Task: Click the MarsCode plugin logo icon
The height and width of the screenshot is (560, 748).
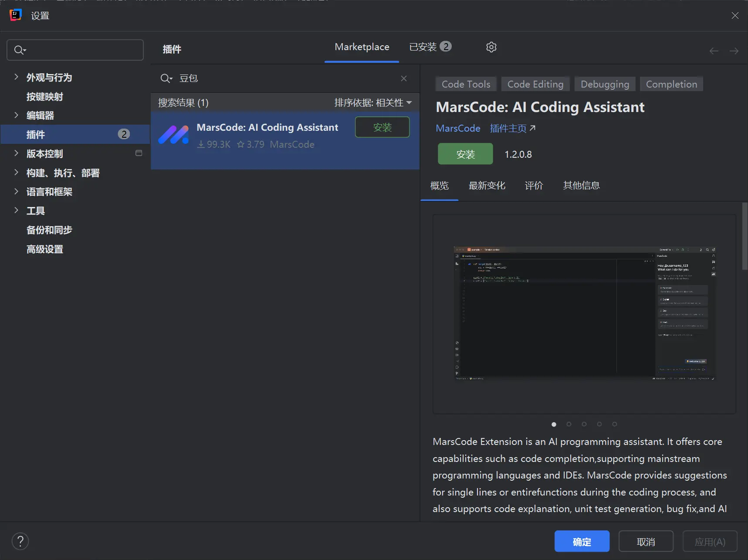Action: [x=173, y=135]
